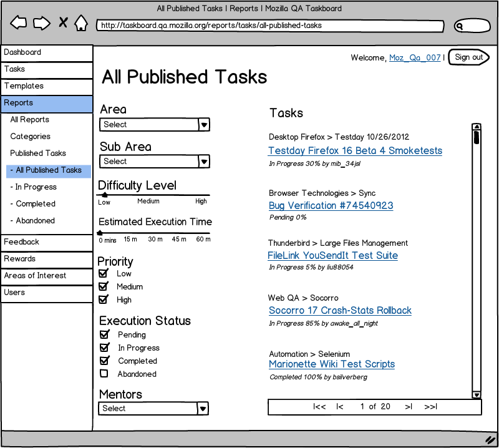Select Abandoned sidebar sub-item
Image resolution: width=499 pixels, height=448 pixels.
click(32, 221)
